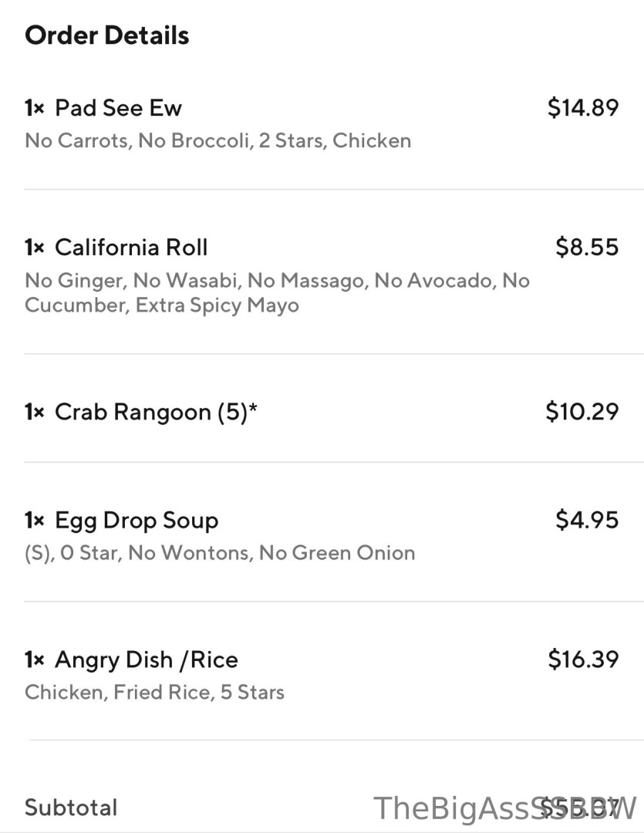Click the $14.89 Pad See Ew price
The image size is (644, 833).
582,108
